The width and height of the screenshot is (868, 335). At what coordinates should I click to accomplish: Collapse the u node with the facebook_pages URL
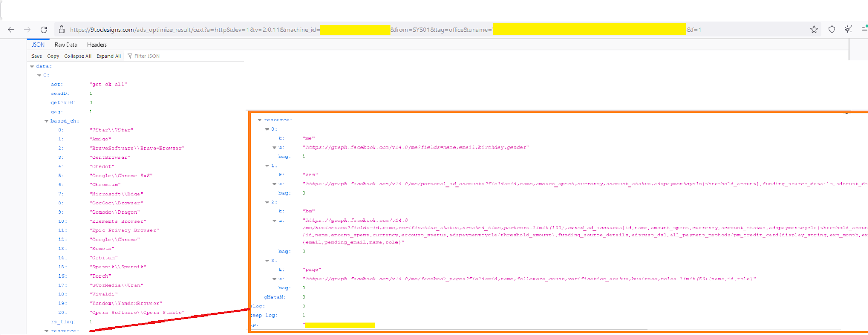(275, 279)
